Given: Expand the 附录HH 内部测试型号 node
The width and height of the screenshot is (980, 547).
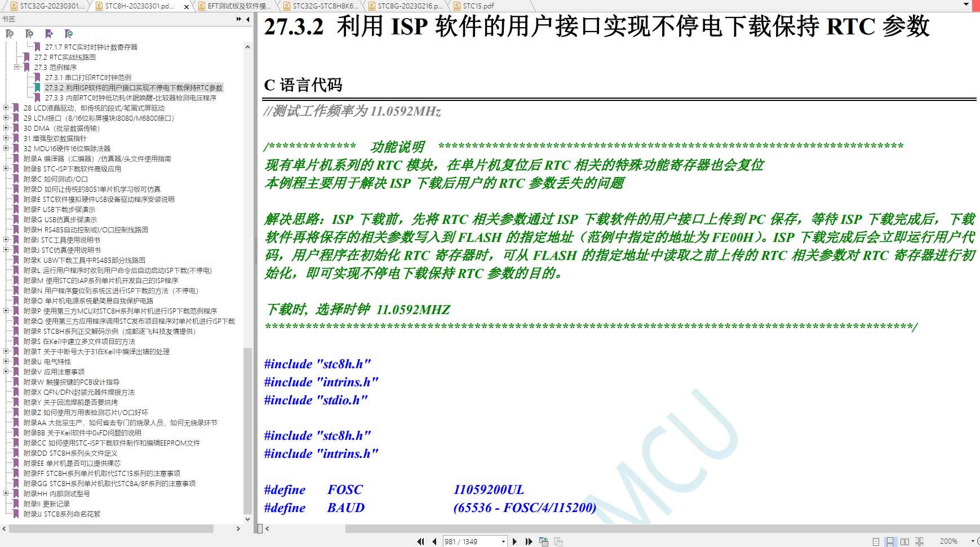Looking at the screenshot, I should click(x=6, y=493).
